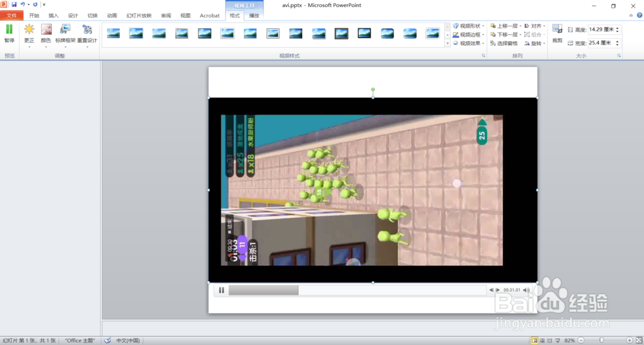Open the 大小 size dialog launcher
644x345 pixels.
619,55
